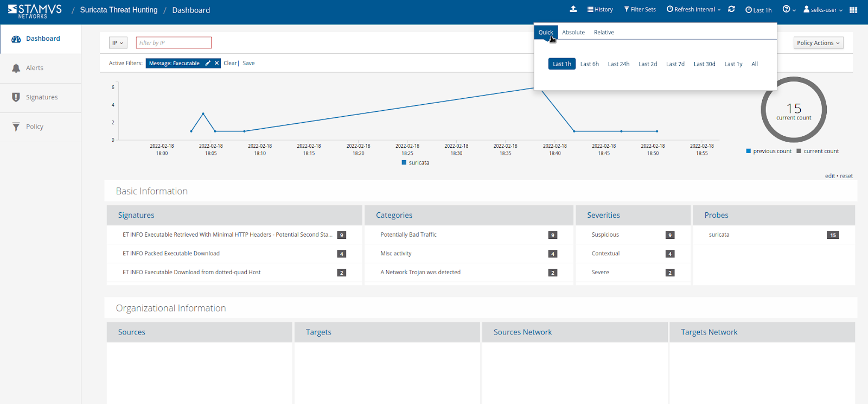
Task: Toggle suricata series in chart legend
Action: click(x=416, y=163)
